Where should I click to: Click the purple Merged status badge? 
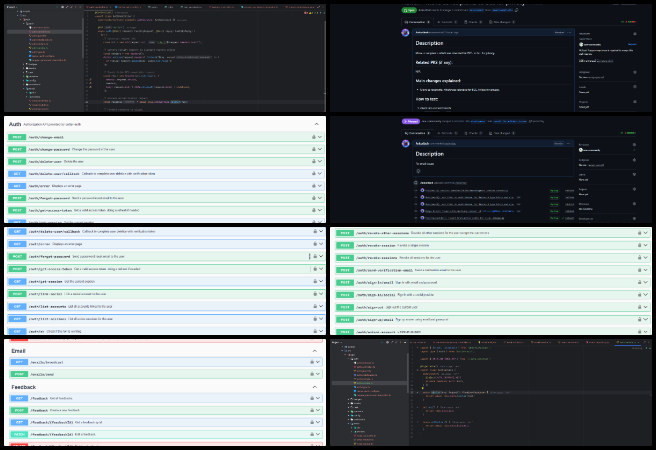point(410,121)
